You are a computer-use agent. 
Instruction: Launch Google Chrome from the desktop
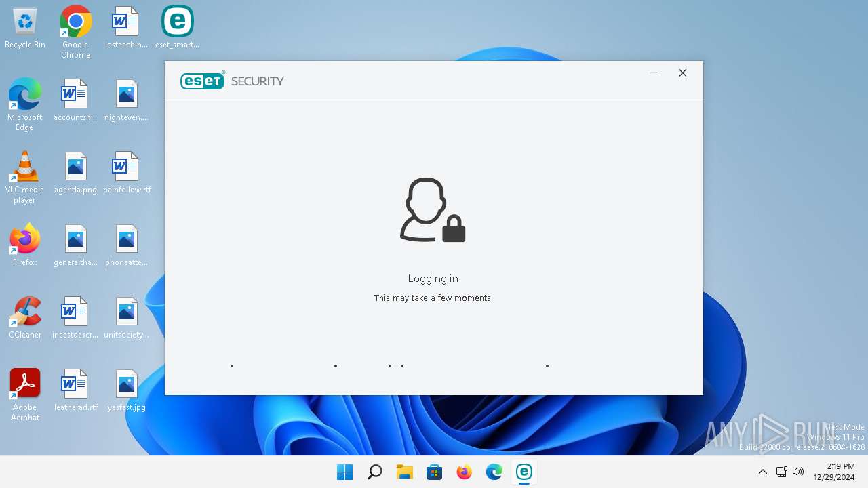click(75, 32)
